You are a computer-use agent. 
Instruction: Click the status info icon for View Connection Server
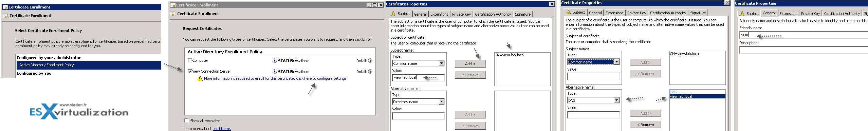[x=274, y=72]
